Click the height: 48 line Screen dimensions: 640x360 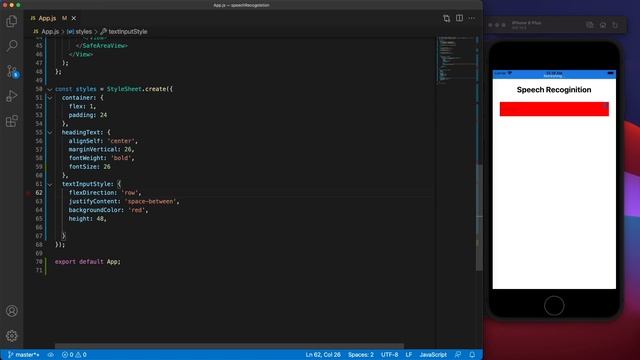(87, 219)
